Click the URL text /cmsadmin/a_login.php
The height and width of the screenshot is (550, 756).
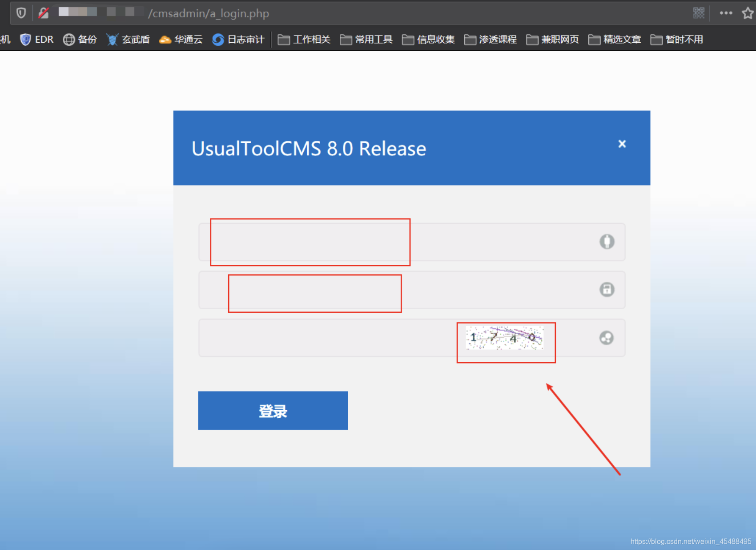209,13
